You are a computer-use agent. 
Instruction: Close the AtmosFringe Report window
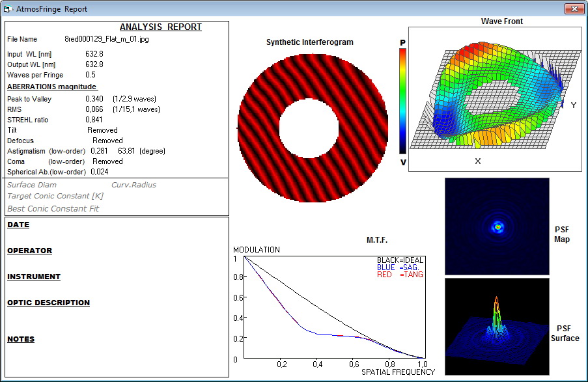click(x=572, y=9)
